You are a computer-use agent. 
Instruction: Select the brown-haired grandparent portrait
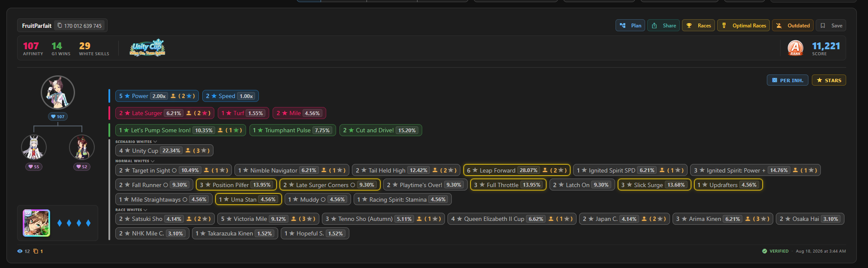point(82,147)
